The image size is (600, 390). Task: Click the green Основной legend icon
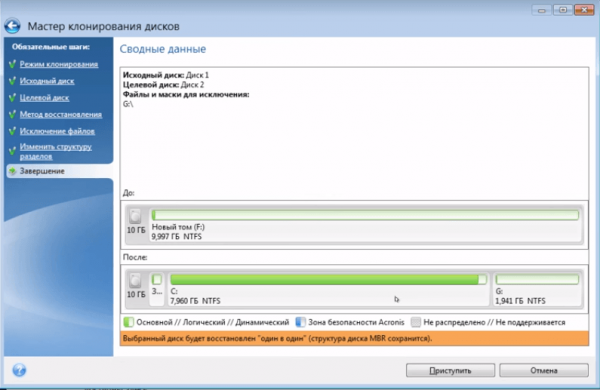click(129, 322)
